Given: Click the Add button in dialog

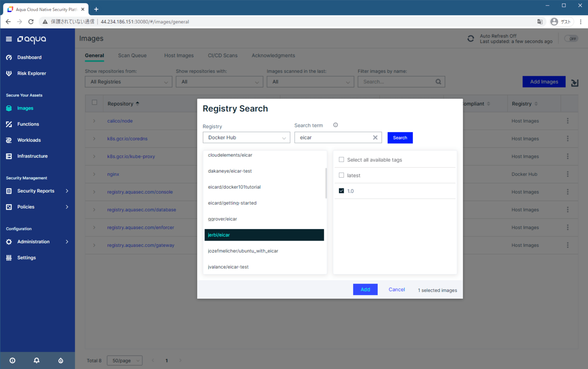Looking at the screenshot, I should click(x=365, y=290).
